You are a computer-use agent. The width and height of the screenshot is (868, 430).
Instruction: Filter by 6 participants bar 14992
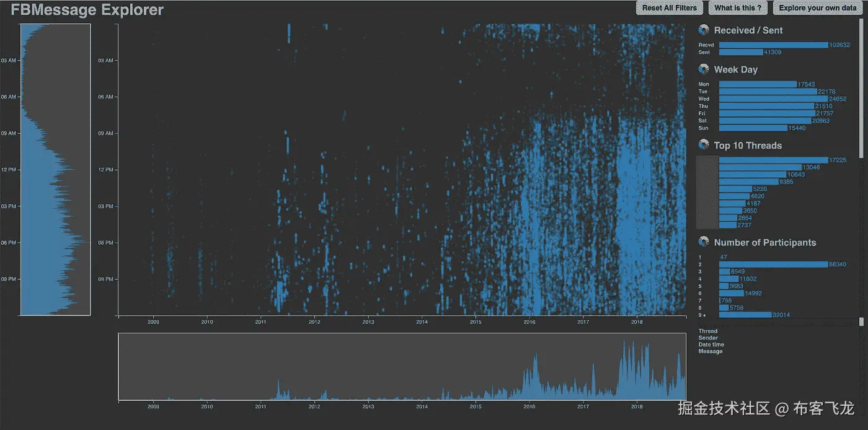732,294
